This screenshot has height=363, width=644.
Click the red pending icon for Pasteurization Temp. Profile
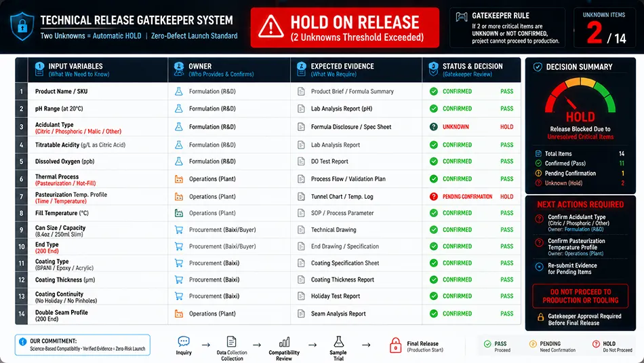(x=434, y=197)
